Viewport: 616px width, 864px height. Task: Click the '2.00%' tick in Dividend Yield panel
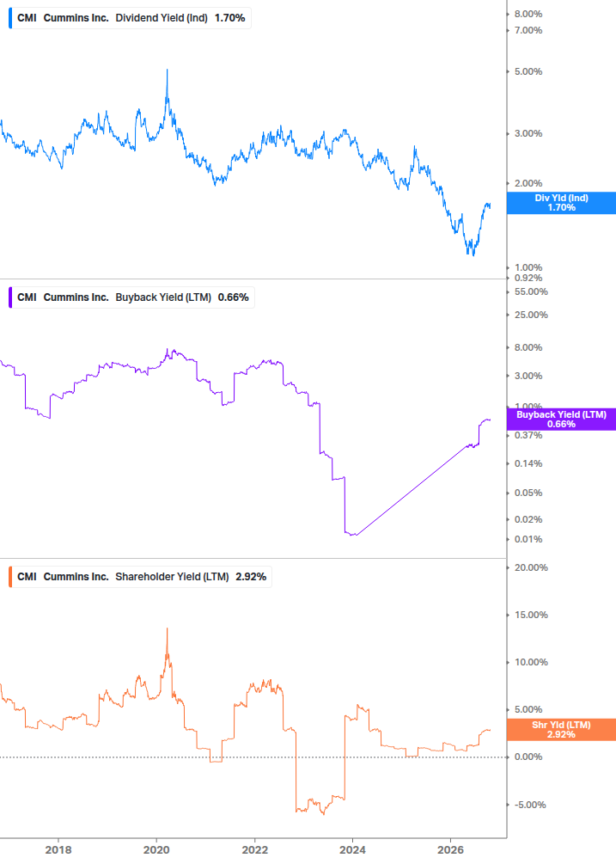coord(528,183)
